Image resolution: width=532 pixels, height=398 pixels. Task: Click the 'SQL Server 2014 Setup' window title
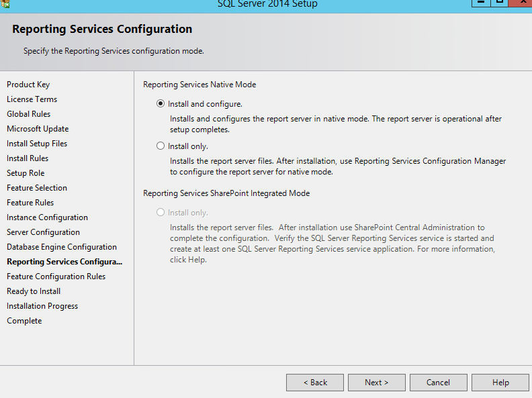click(x=267, y=4)
